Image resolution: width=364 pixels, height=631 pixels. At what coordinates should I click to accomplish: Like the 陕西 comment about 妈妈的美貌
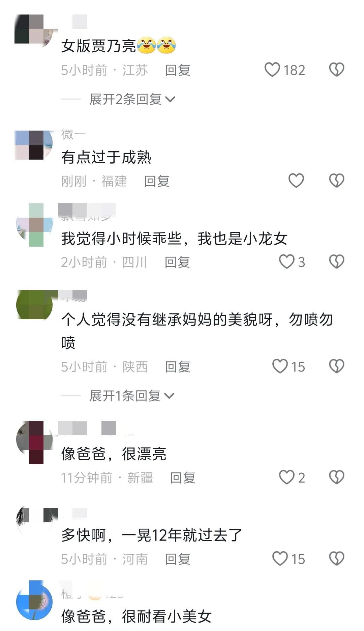coord(280,366)
